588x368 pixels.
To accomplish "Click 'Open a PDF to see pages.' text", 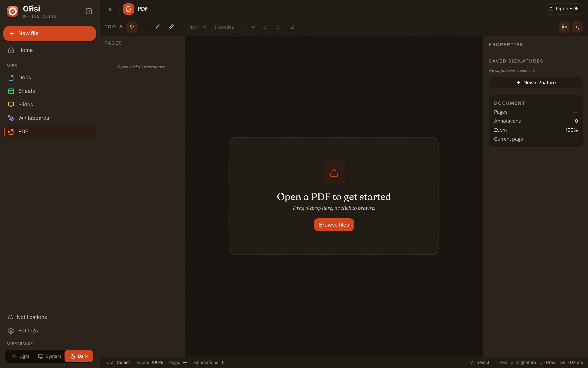I will [x=142, y=67].
